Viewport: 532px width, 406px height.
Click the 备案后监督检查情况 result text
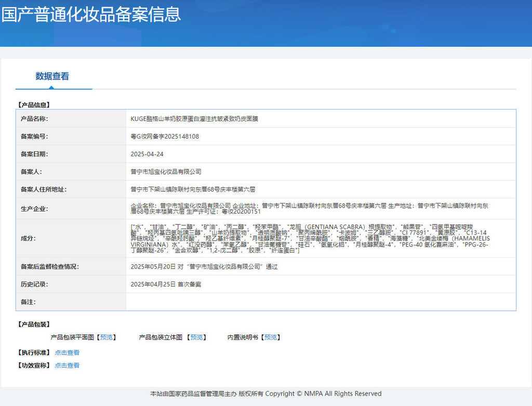click(204, 266)
